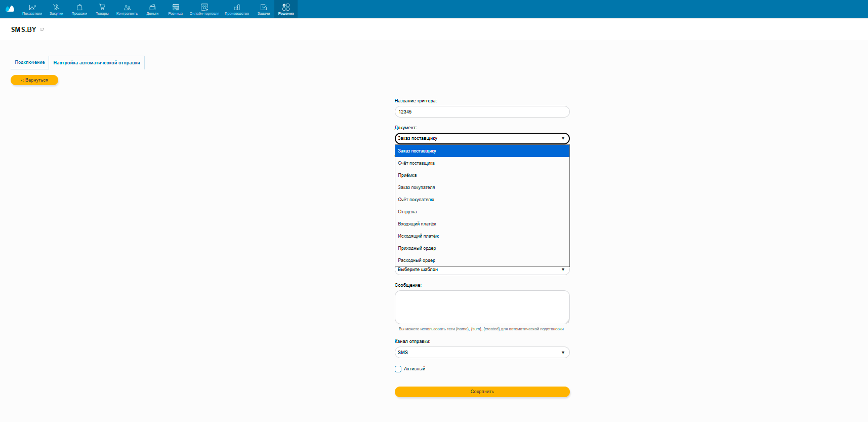Choose Входящий платёж option
Image resolution: width=868 pixels, height=422 pixels.
pyautogui.click(x=417, y=224)
